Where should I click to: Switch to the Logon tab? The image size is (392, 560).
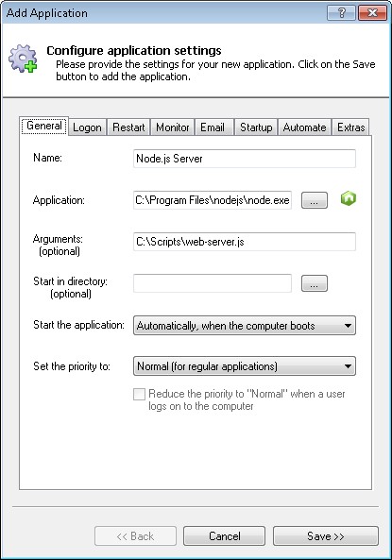click(87, 127)
